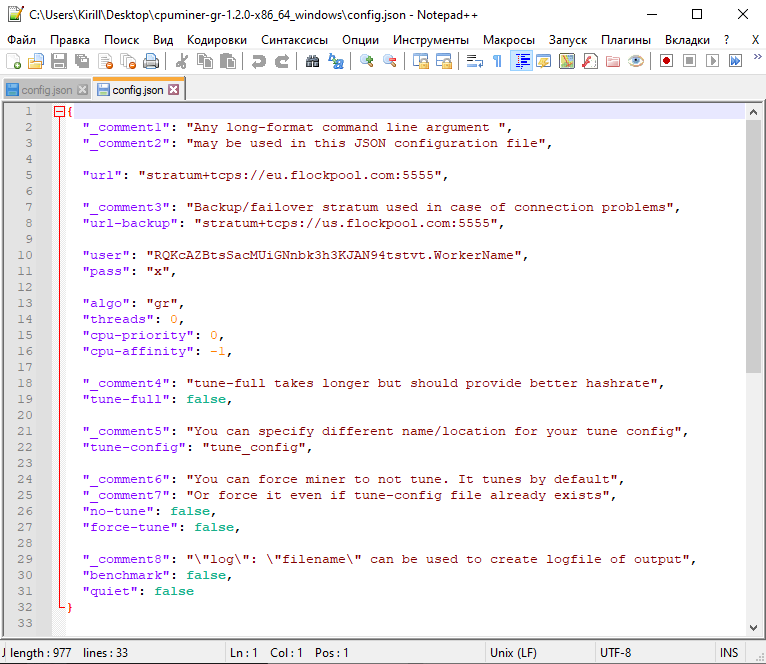Play back recorded macro icon
The image size is (766, 664).
[x=712, y=61]
